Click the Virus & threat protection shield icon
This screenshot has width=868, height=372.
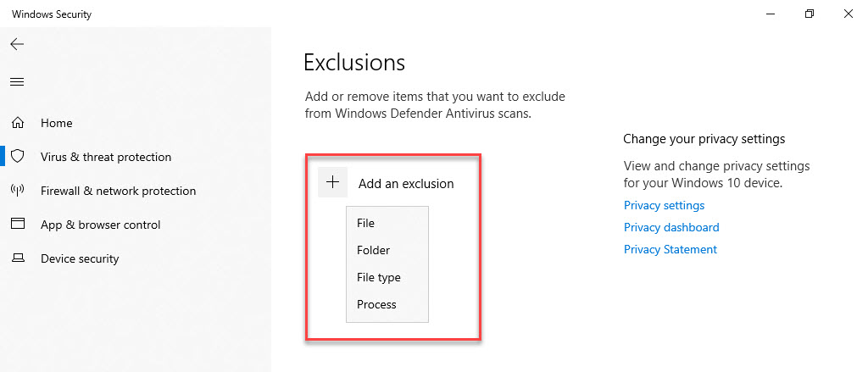(17, 157)
